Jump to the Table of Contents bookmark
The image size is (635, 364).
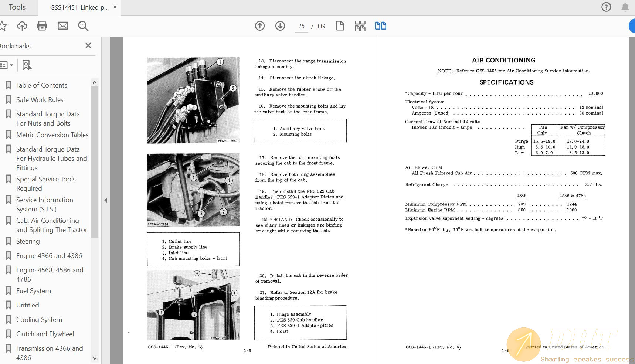tap(41, 85)
